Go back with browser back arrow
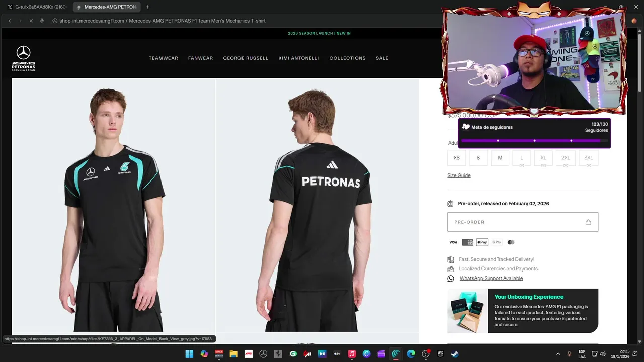The width and height of the screenshot is (644, 362). point(10,21)
